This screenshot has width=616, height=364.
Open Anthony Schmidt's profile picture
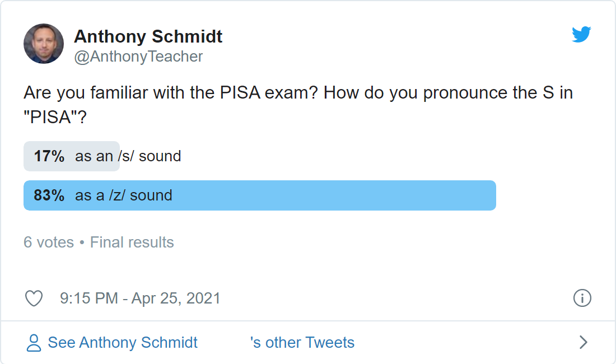click(44, 44)
